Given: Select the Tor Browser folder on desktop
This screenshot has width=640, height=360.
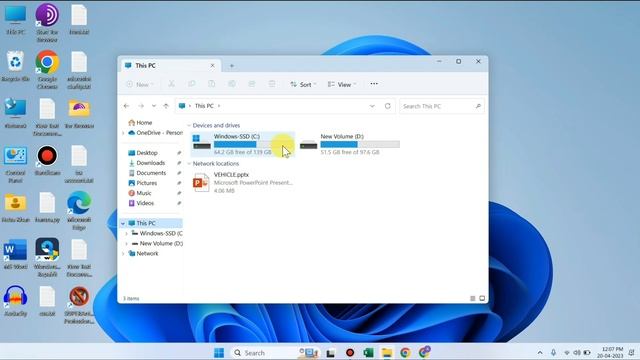Looking at the screenshot, I should click(x=79, y=114).
